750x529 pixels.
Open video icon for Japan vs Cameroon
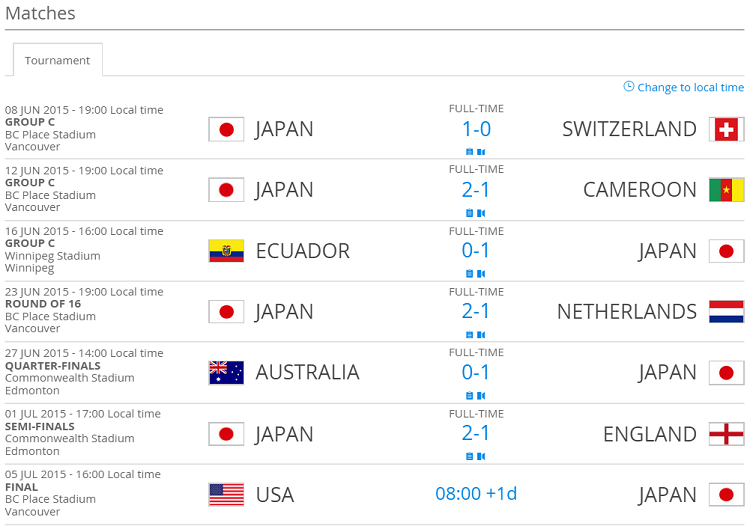(x=481, y=213)
